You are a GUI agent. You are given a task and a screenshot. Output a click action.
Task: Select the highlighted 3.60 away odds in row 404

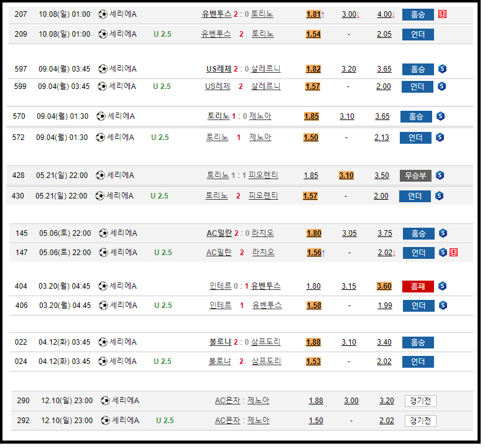[x=384, y=286]
